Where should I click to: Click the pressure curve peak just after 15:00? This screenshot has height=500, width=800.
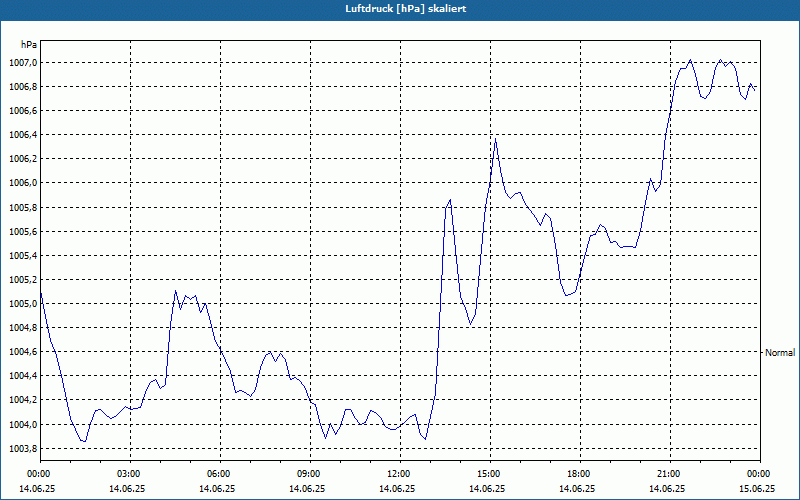coord(495,139)
